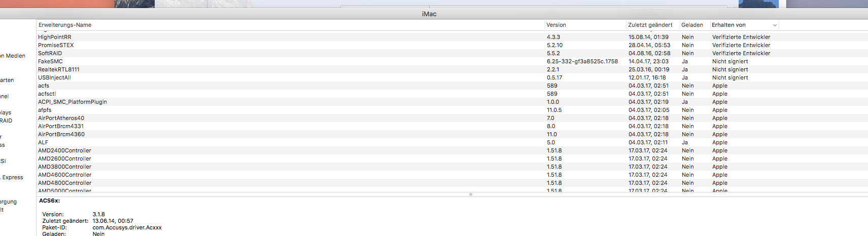Sort by the Erhalten von column header
Screen dimensions: 868x236
(x=744, y=25)
